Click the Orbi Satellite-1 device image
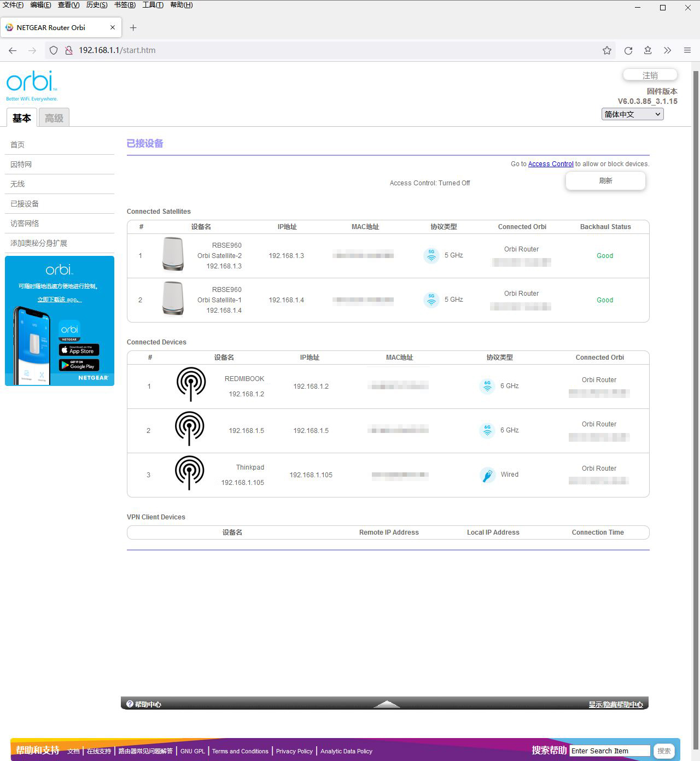 pos(173,298)
